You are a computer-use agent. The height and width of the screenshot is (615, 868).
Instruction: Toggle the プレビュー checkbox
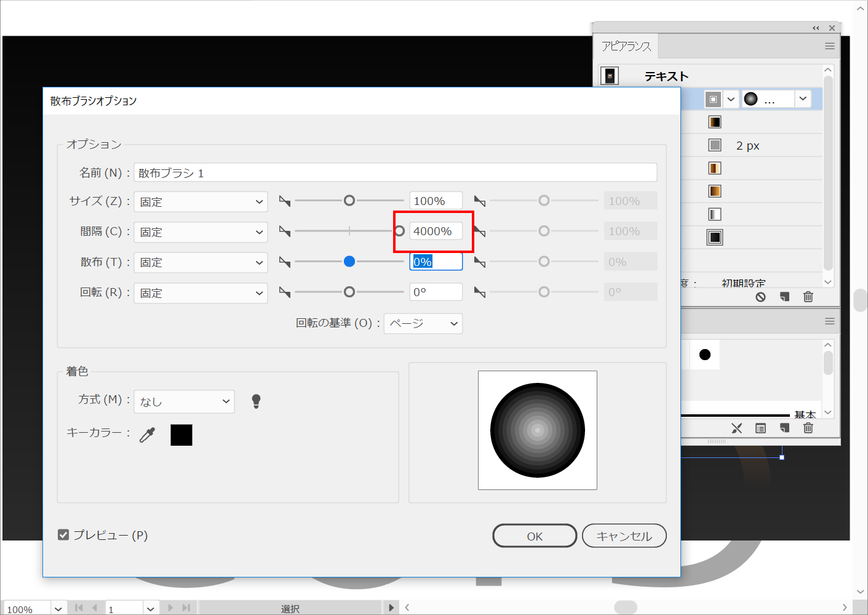click(x=63, y=535)
